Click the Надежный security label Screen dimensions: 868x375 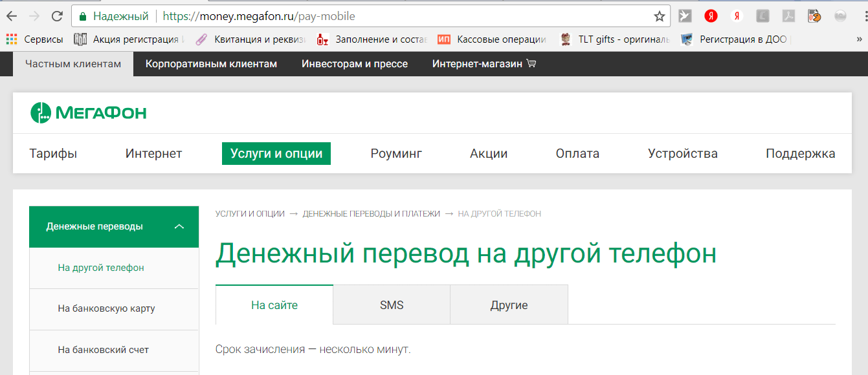pos(121,16)
